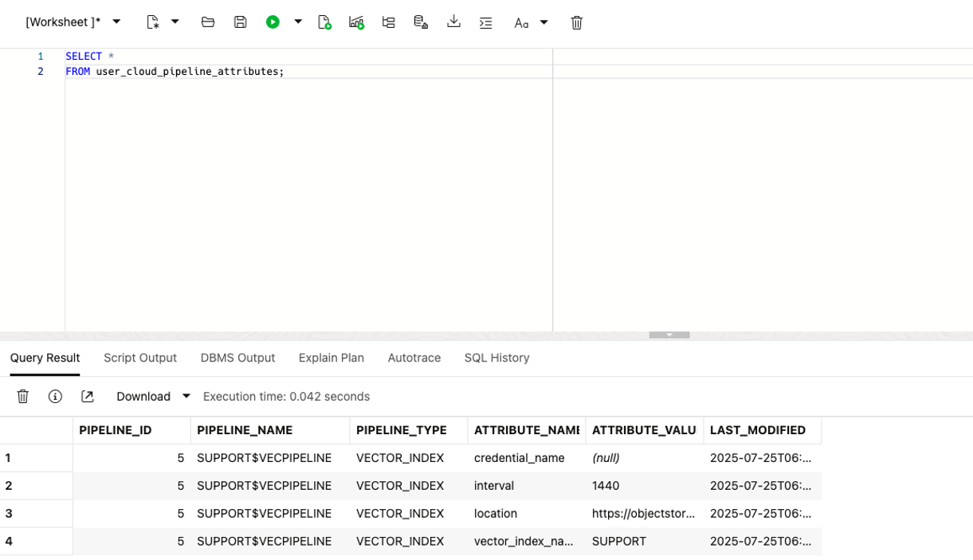
Task: Expand the text case options arrow
Action: coord(544,22)
